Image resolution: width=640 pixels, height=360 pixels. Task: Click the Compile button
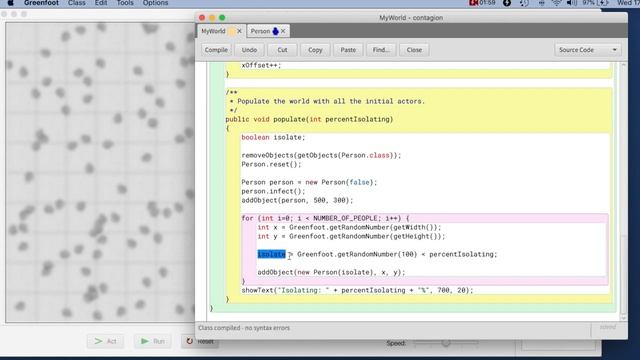coord(216,50)
